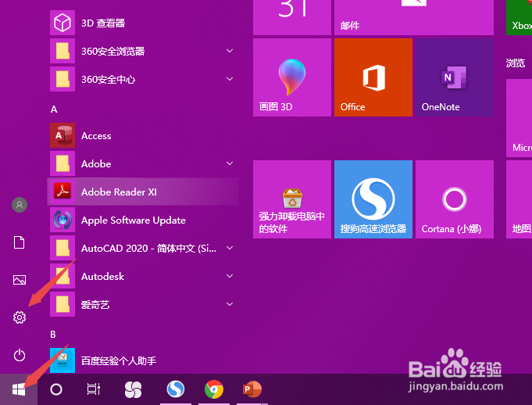Launch Access from its red icon

click(x=62, y=135)
